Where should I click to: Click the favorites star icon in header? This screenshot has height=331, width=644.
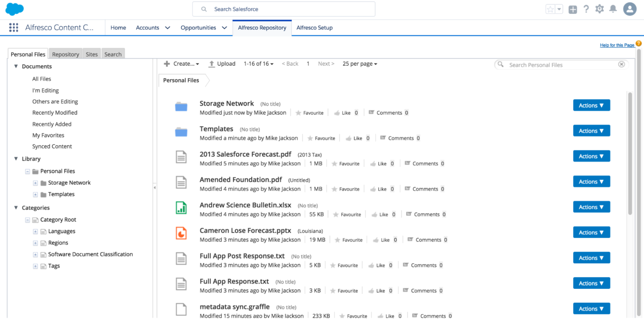point(550,9)
